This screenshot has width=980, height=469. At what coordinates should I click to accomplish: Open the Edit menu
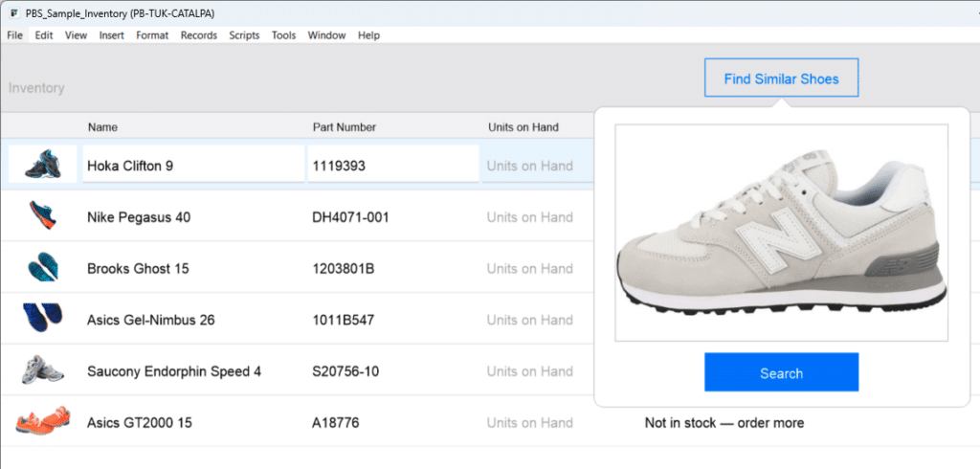click(44, 35)
